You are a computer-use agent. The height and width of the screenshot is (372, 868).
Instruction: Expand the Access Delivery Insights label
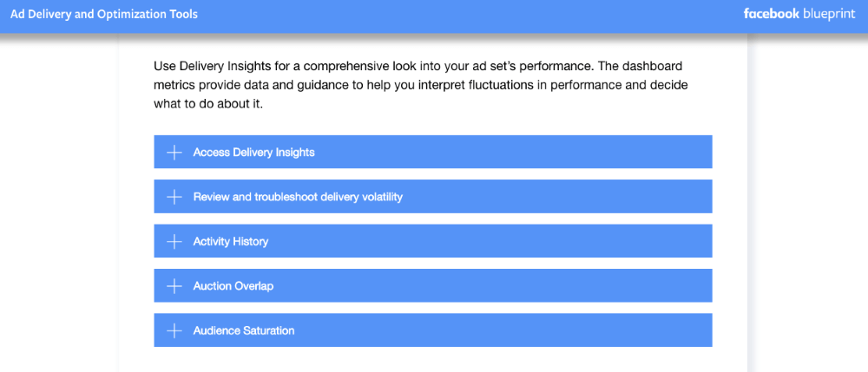tap(253, 153)
